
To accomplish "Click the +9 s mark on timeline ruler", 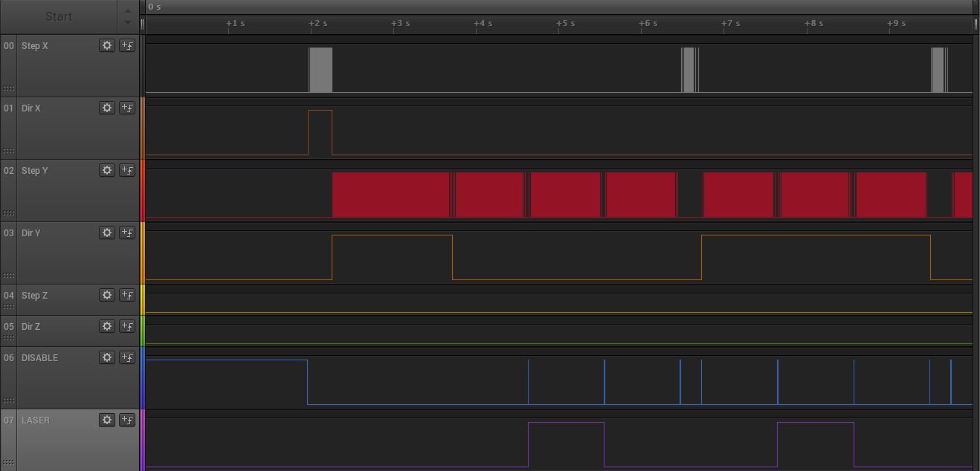I will click(897, 23).
